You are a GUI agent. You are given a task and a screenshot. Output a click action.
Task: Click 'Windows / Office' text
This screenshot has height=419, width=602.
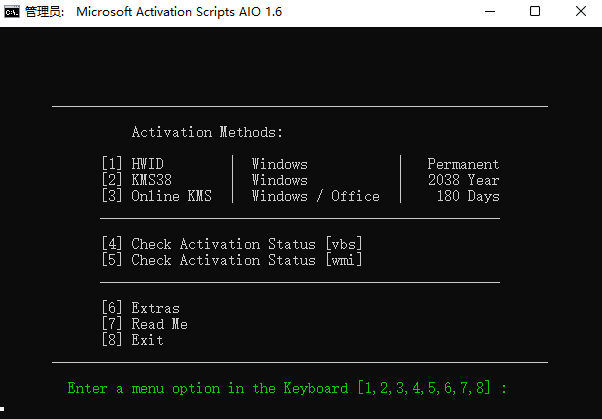click(x=316, y=196)
